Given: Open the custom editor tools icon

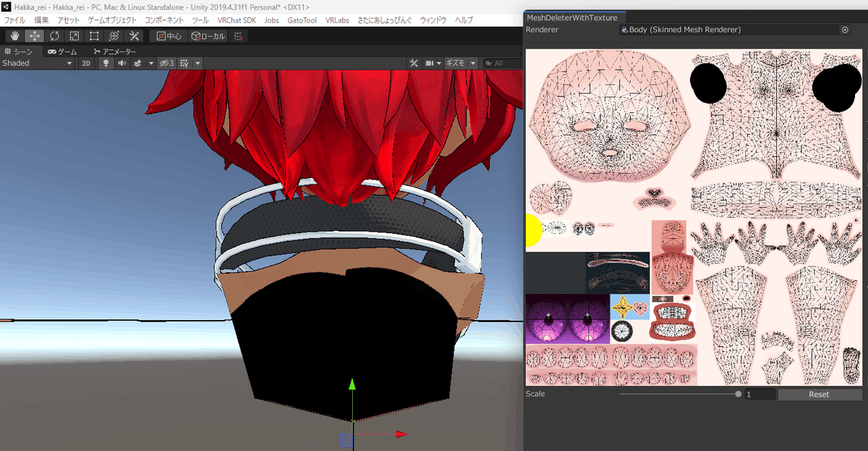Looking at the screenshot, I should [133, 35].
